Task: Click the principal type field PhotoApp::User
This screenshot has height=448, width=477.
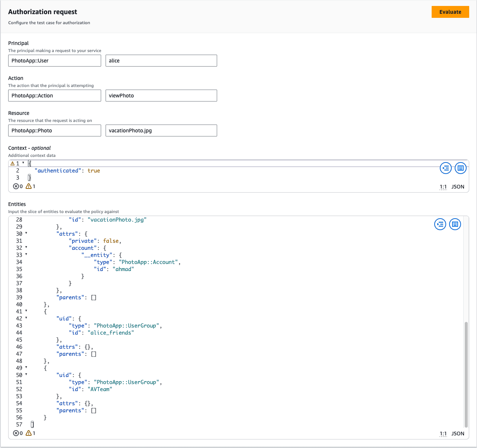Action: 55,61
